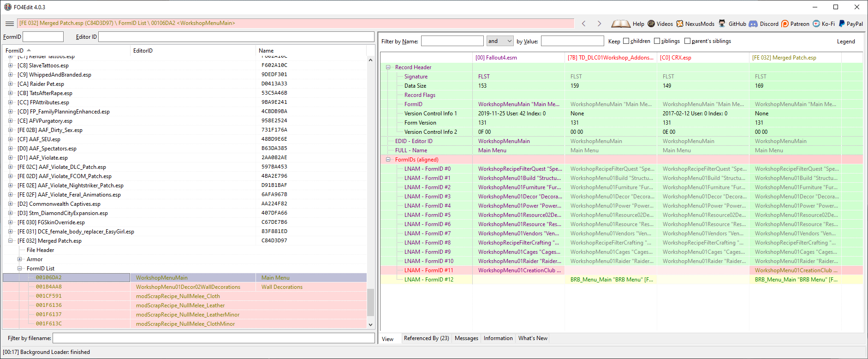
Task: Open the Ko-Fi icon
Action: [816, 24]
